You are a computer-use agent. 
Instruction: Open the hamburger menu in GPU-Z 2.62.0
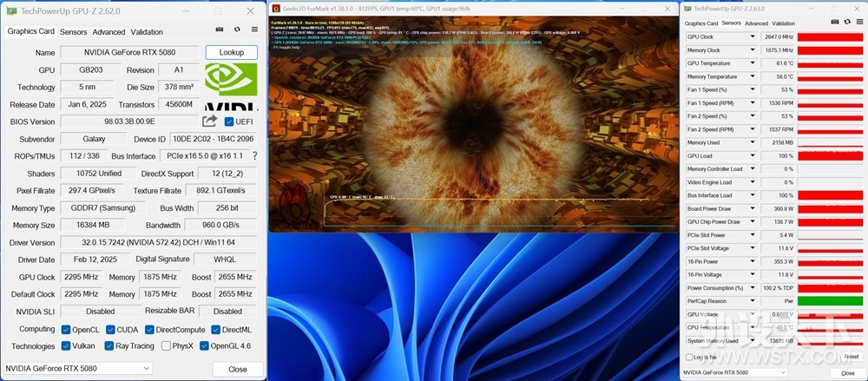(x=254, y=30)
